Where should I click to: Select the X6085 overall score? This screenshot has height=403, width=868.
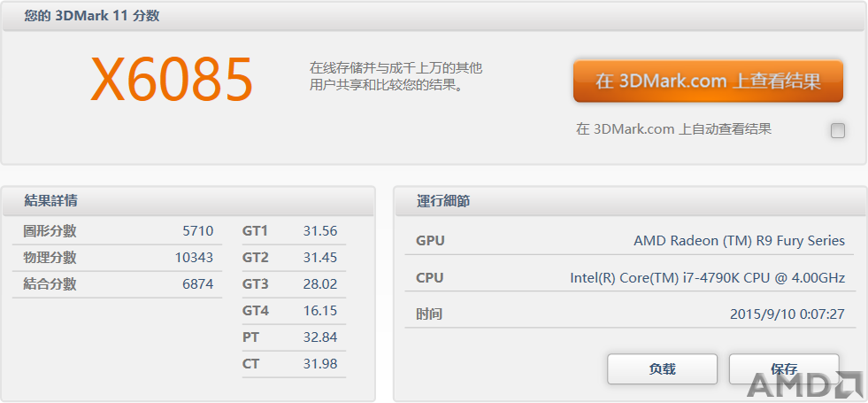click(172, 81)
